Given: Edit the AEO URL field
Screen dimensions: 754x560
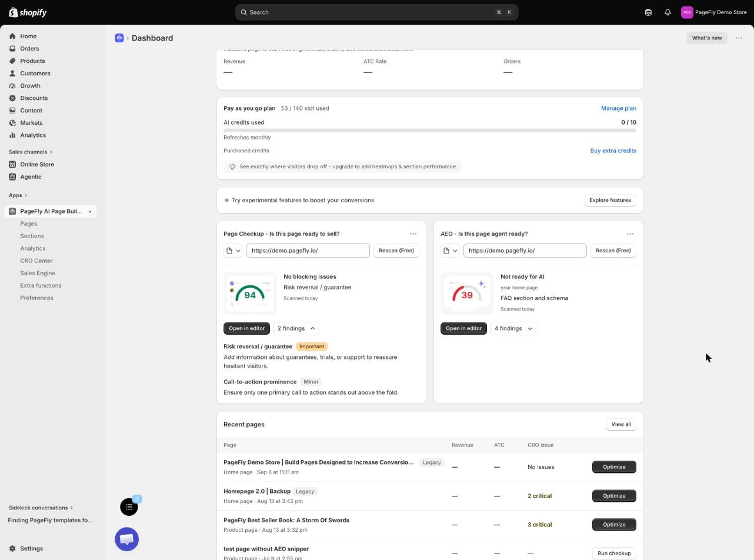Looking at the screenshot, I should 525,251.
